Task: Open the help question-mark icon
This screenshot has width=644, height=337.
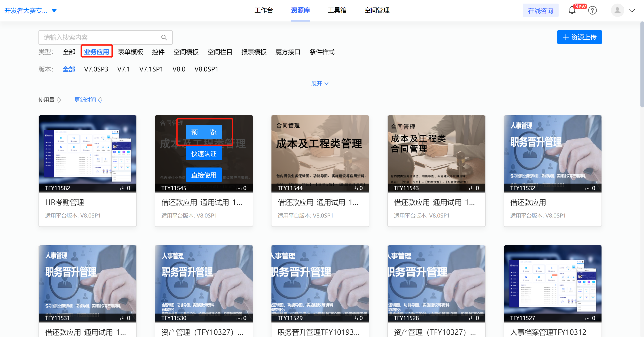Action: coord(593,10)
